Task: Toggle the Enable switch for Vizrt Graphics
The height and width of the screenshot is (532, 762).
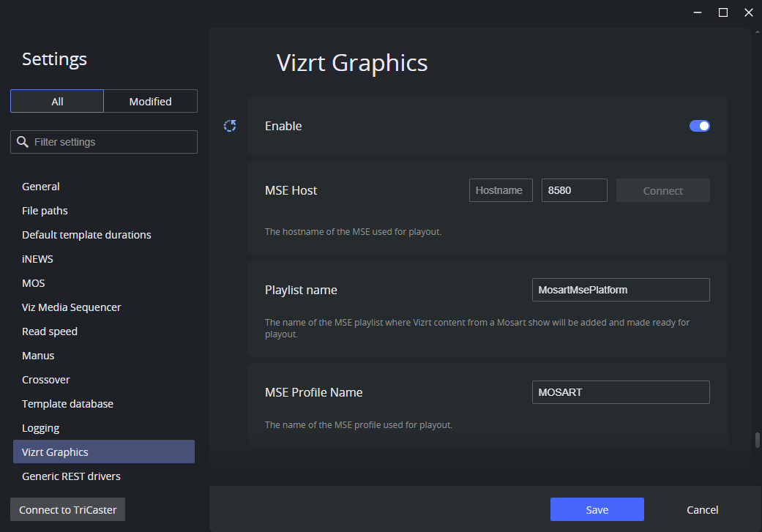Action: tap(699, 126)
